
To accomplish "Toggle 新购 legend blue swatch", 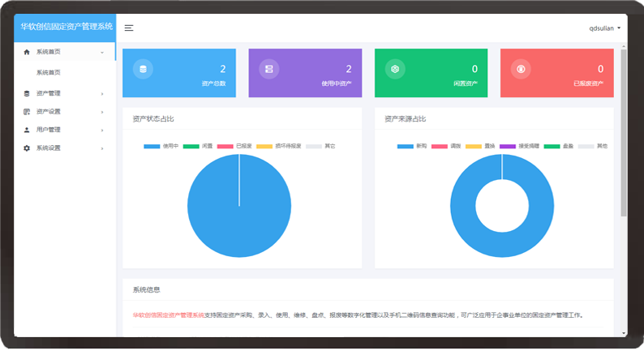I will tap(406, 146).
